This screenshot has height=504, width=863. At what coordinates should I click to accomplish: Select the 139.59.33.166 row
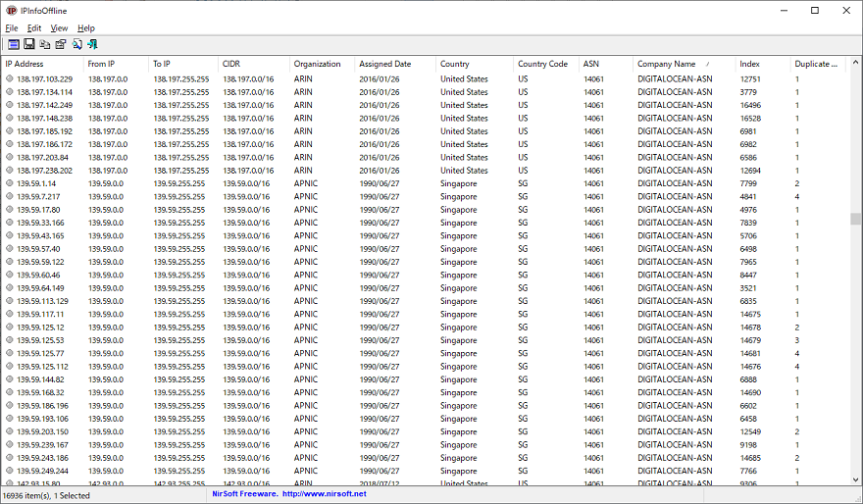click(424, 223)
